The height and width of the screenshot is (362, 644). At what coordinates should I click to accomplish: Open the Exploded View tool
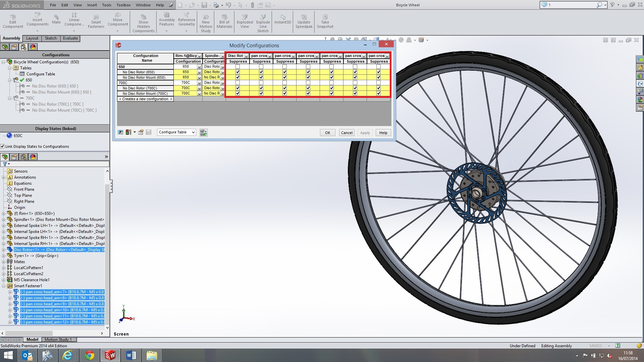coord(245,21)
